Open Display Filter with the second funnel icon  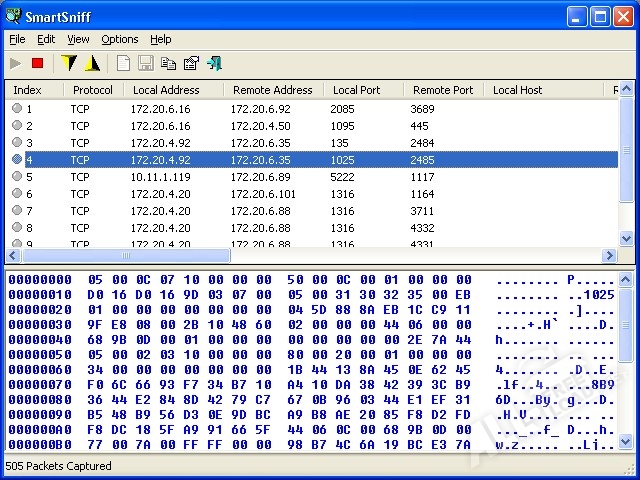pos(92,63)
